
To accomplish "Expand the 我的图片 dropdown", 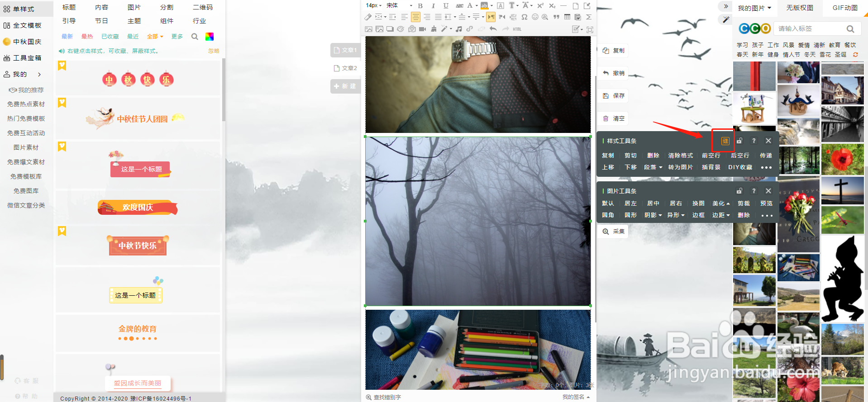I will coord(754,8).
